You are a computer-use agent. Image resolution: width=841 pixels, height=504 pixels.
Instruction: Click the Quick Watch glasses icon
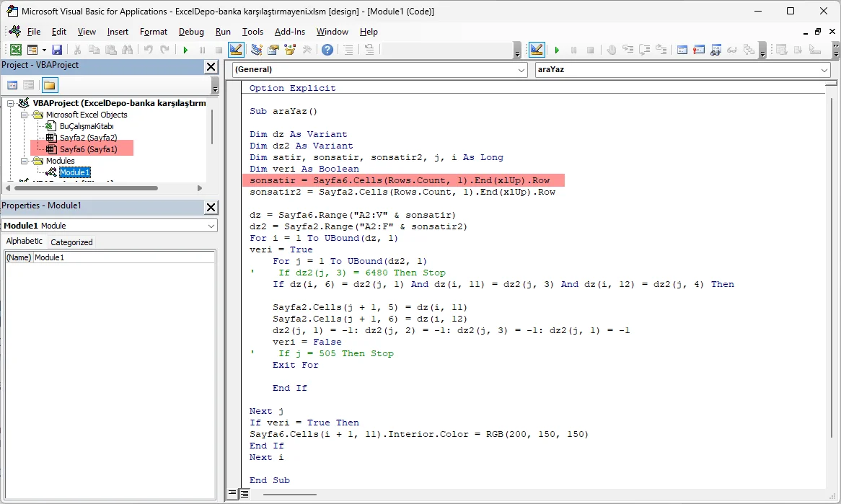coord(732,50)
